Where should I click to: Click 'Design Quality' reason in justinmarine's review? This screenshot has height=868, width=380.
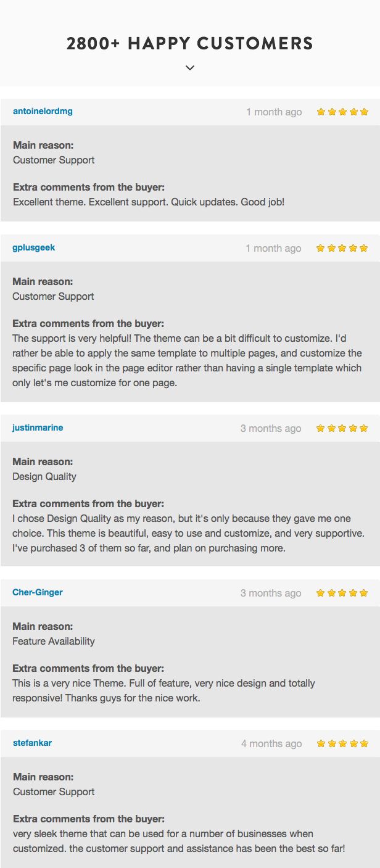(x=44, y=477)
